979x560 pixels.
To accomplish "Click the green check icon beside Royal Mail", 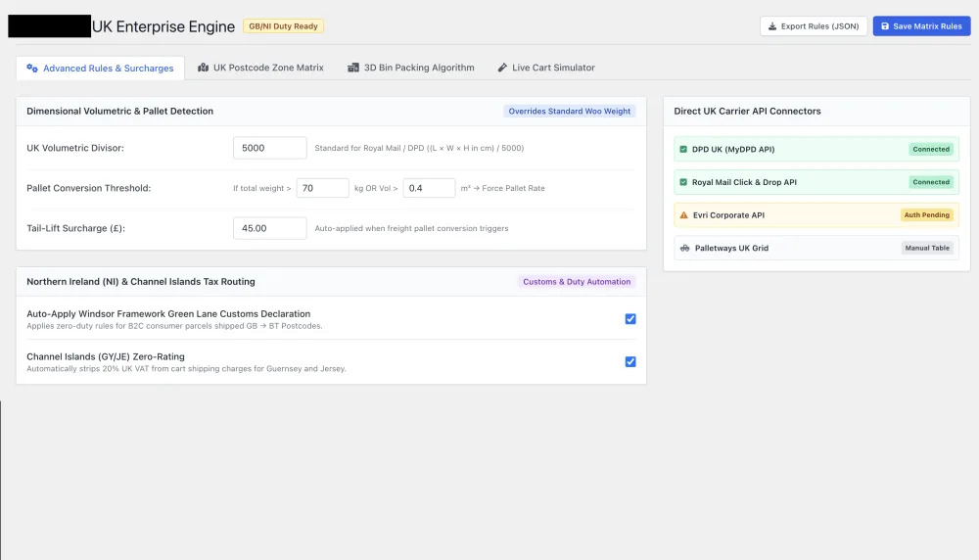I will (683, 182).
